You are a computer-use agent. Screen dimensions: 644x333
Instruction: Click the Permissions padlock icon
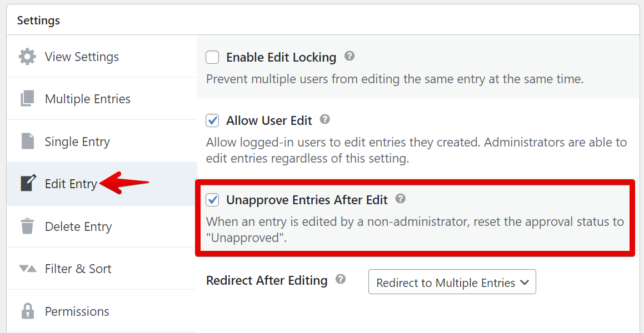tap(27, 311)
